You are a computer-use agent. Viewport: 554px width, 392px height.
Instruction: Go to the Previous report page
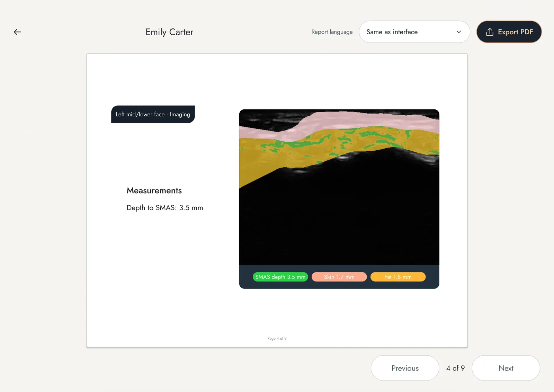pyautogui.click(x=405, y=368)
